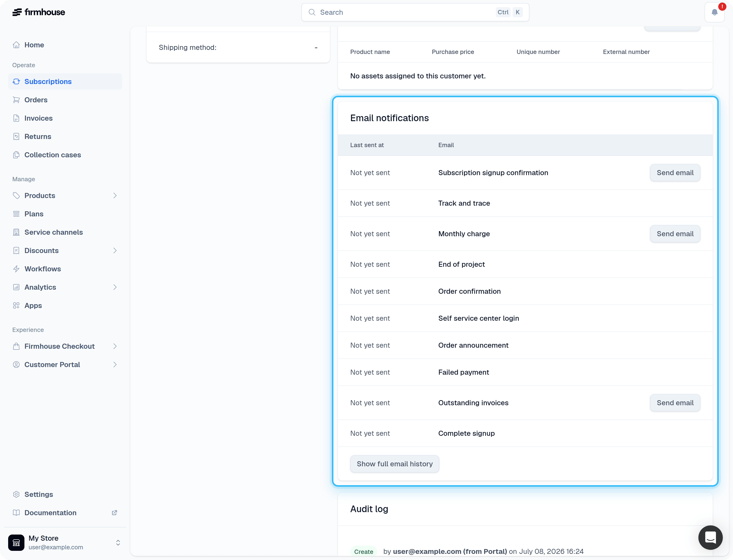Click the External number column header
The image size is (733, 560).
coord(626,52)
